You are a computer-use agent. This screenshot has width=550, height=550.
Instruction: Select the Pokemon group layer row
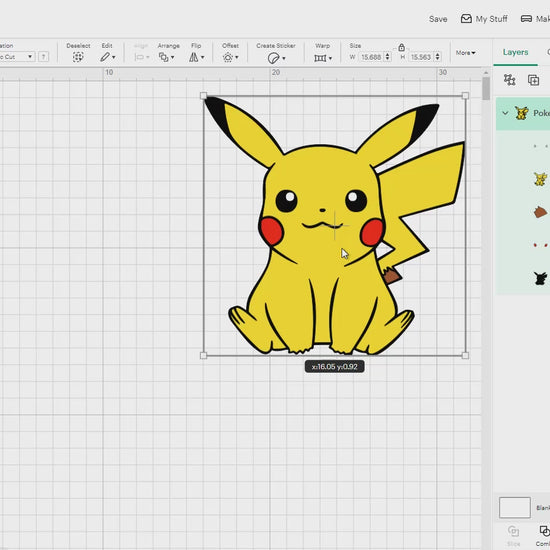(523, 113)
